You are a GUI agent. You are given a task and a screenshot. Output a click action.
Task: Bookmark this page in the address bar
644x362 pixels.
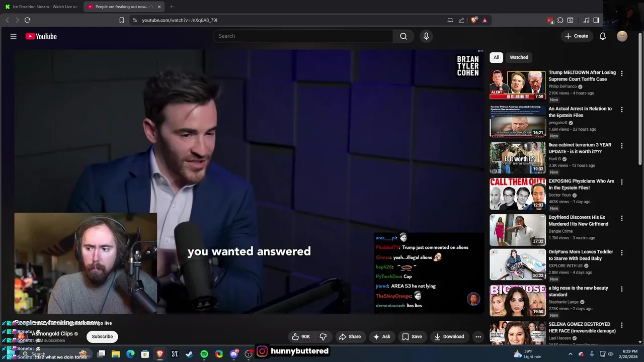(x=121, y=20)
